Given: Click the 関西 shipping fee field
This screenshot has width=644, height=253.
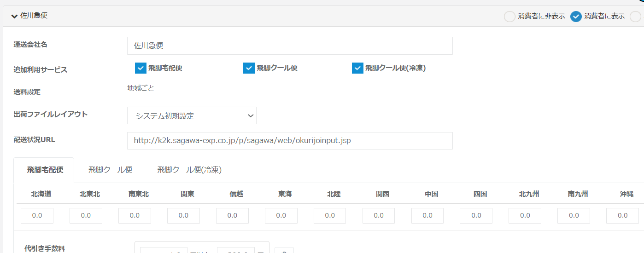Looking at the screenshot, I should 379,216.
